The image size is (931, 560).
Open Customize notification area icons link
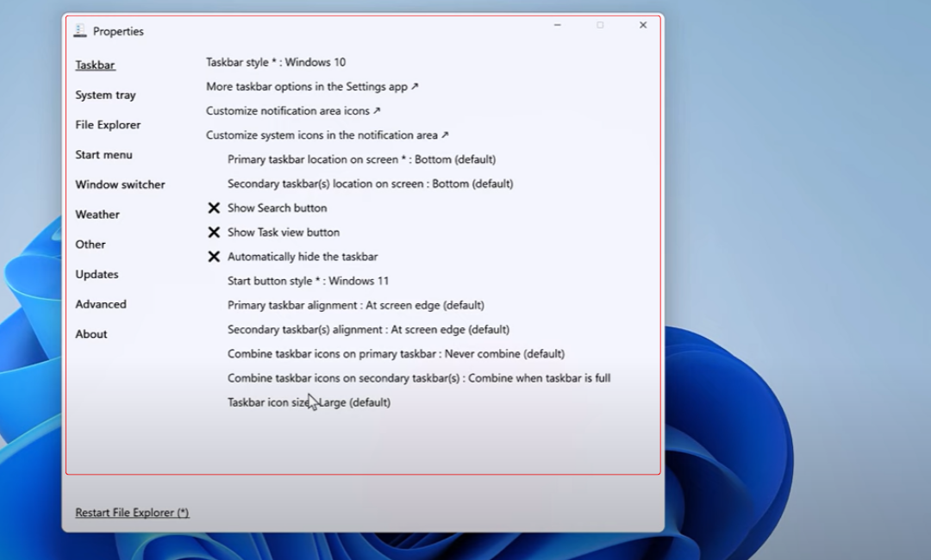click(x=293, y=111)
